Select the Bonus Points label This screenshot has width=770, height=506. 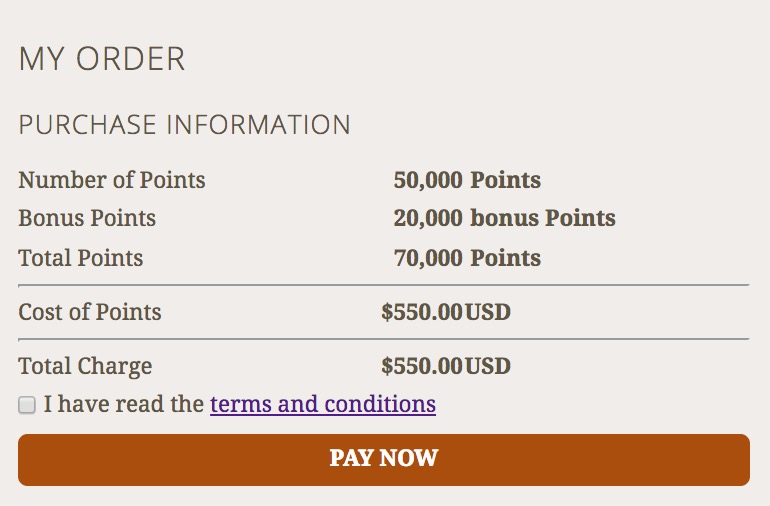pyautogui.click(x=87, y=217)
